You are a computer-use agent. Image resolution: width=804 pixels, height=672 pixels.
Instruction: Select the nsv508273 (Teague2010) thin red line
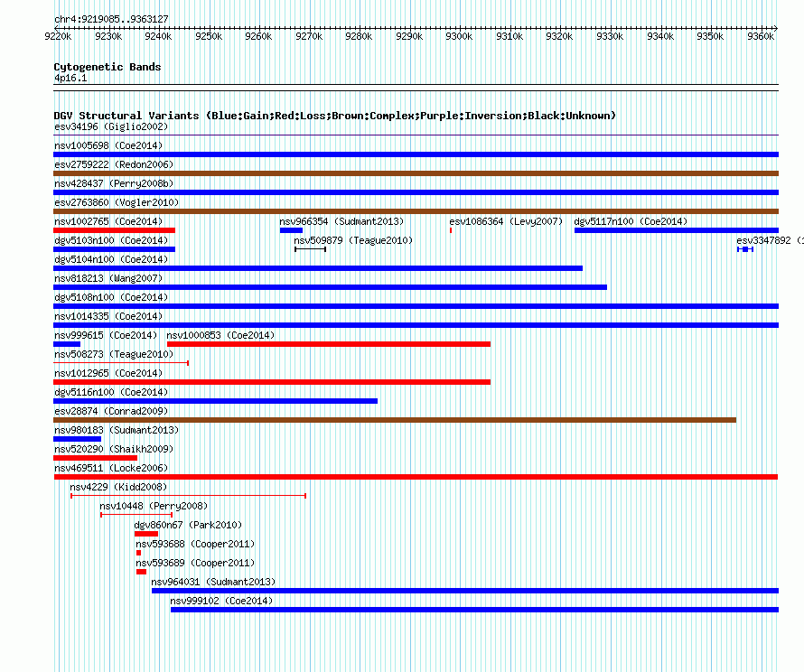[x=121, y=363]
